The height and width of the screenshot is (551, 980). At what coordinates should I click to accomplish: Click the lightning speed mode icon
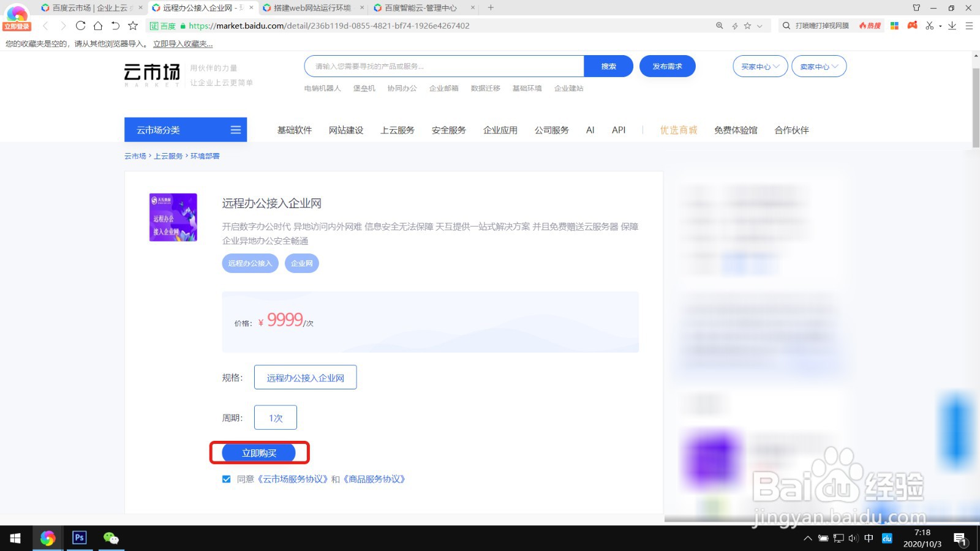click(x=734, y=26)
